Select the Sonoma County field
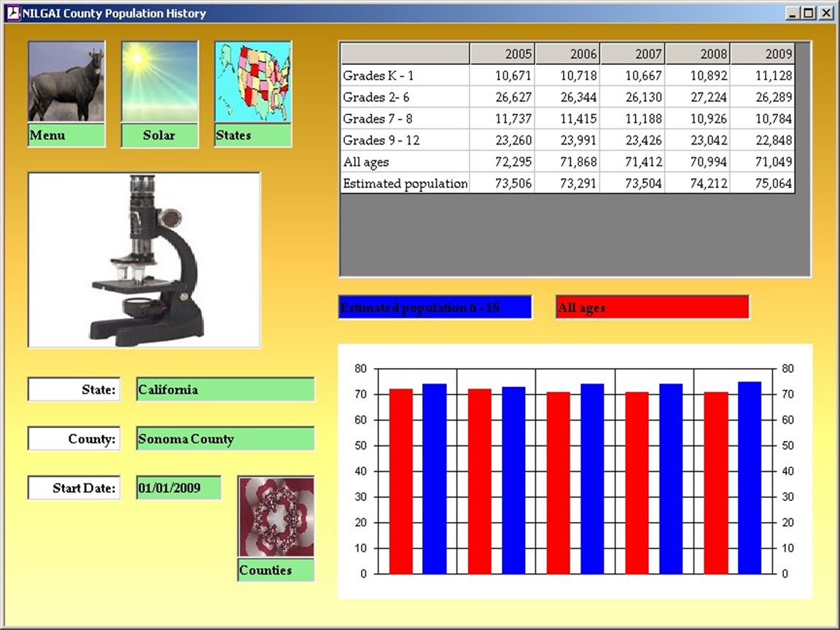 click(x=225, y=439)
